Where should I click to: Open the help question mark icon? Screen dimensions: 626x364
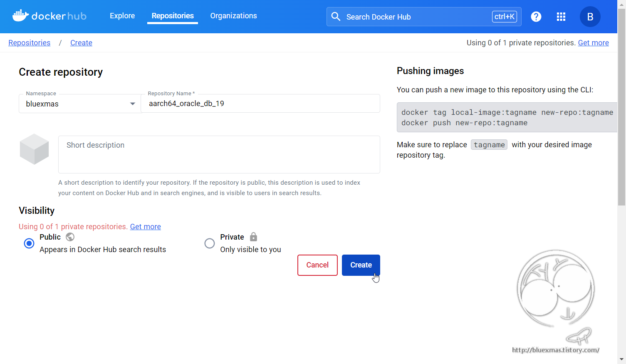tap(536, 17)
